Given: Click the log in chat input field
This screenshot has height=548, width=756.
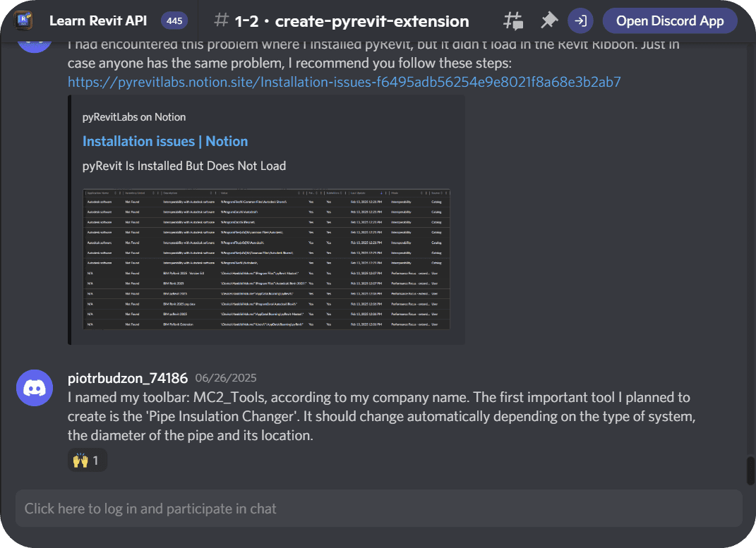Looking at the screenshot, I should click(379, 509).
